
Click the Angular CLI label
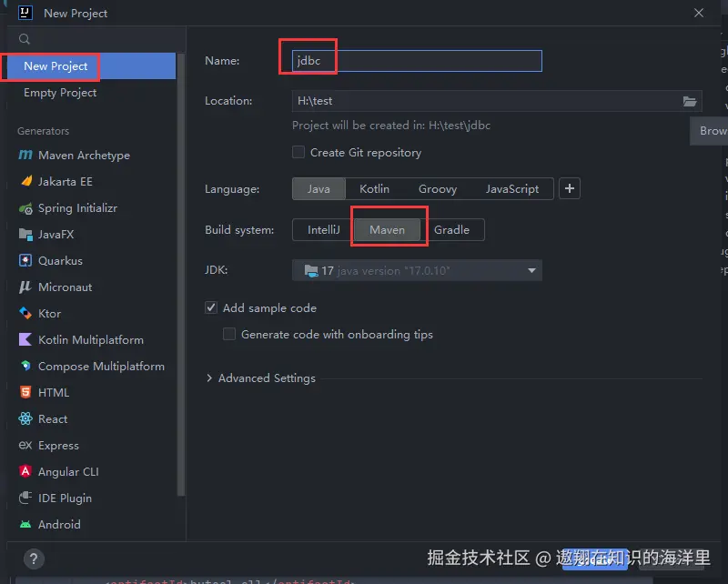point(68,471)
